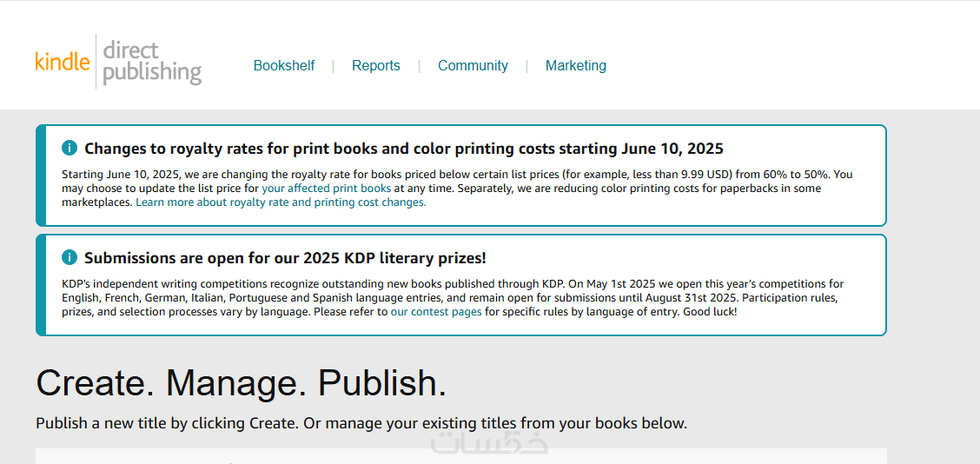Click the teal side bar of royalty banner

[x=41, y=176]
